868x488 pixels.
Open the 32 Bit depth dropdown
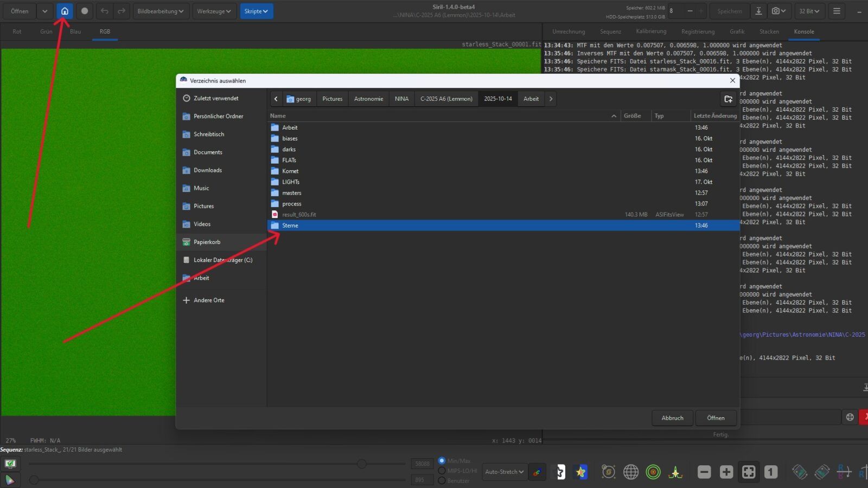(808, 11)
